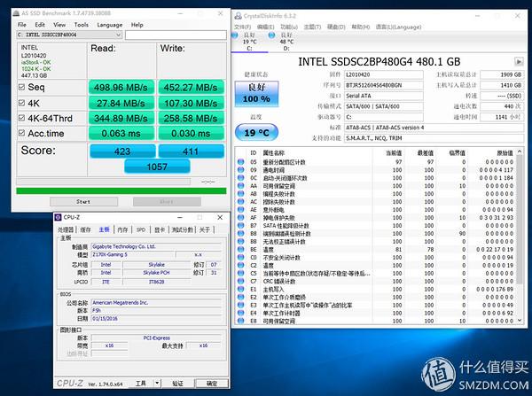Open 语言(L)(Language) menu in CrystalDiskInfo
The height and width of the screenshot is (396, 532).
pyautogui.click(x=398, y=27)
